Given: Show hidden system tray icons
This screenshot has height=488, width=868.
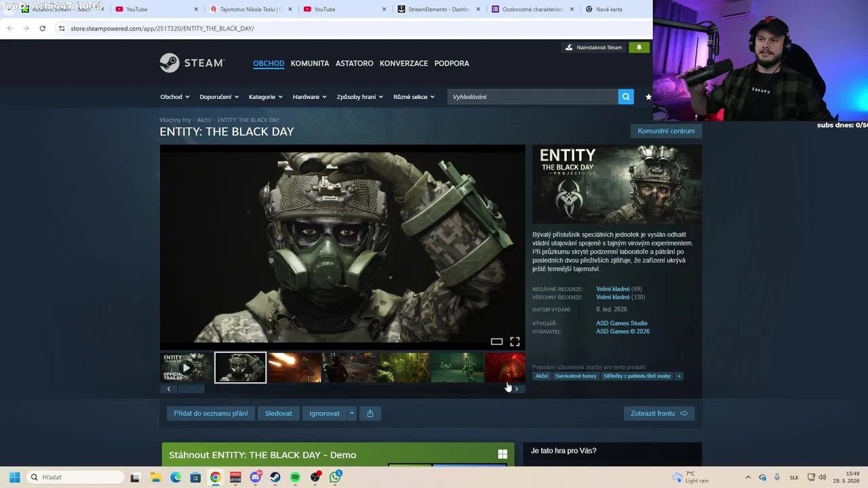Looking at the screenshot, I should pos(748,477).
